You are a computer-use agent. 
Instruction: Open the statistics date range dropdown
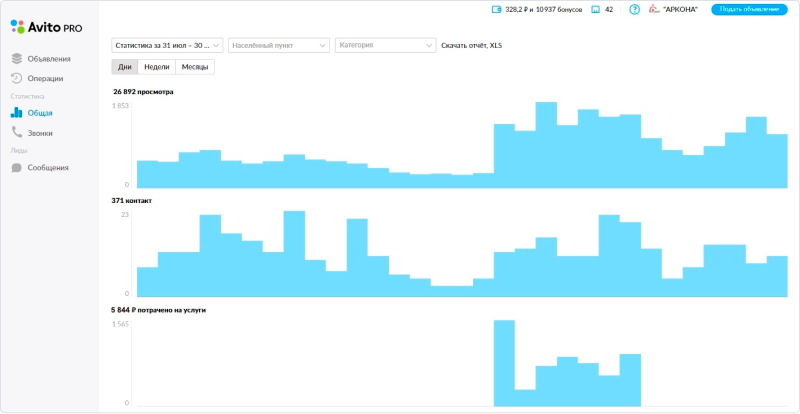[167, 45]
